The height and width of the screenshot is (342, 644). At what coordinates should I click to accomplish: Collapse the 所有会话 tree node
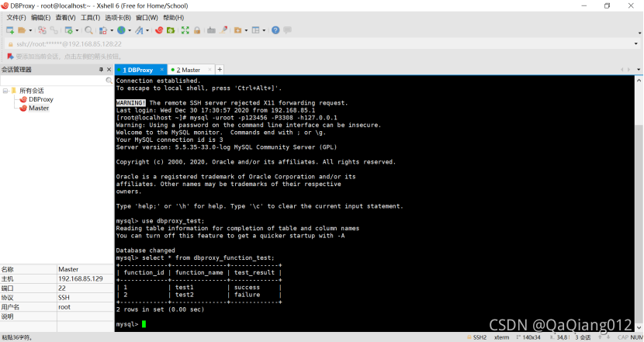(5, 91)
